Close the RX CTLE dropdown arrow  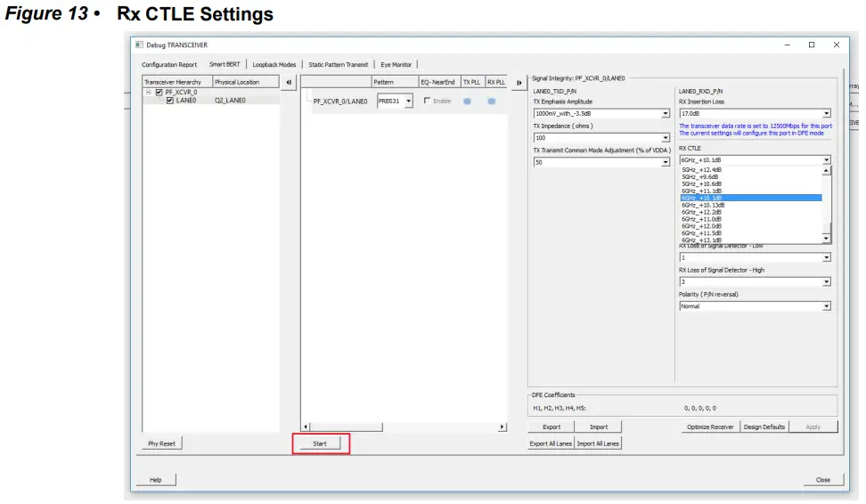pos(826,159)
